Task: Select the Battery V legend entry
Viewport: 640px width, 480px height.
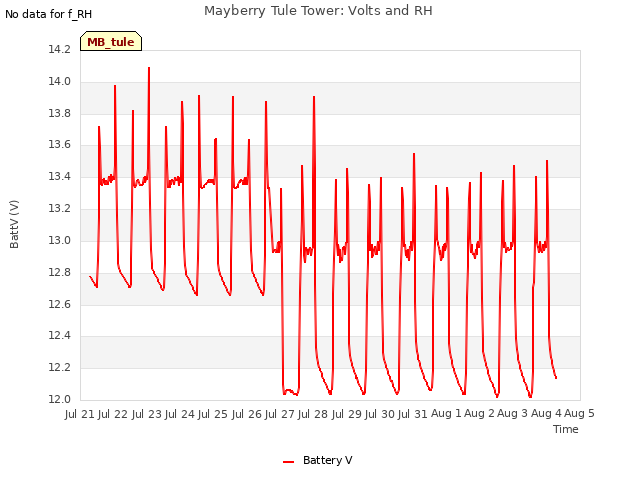Action: 318,460
